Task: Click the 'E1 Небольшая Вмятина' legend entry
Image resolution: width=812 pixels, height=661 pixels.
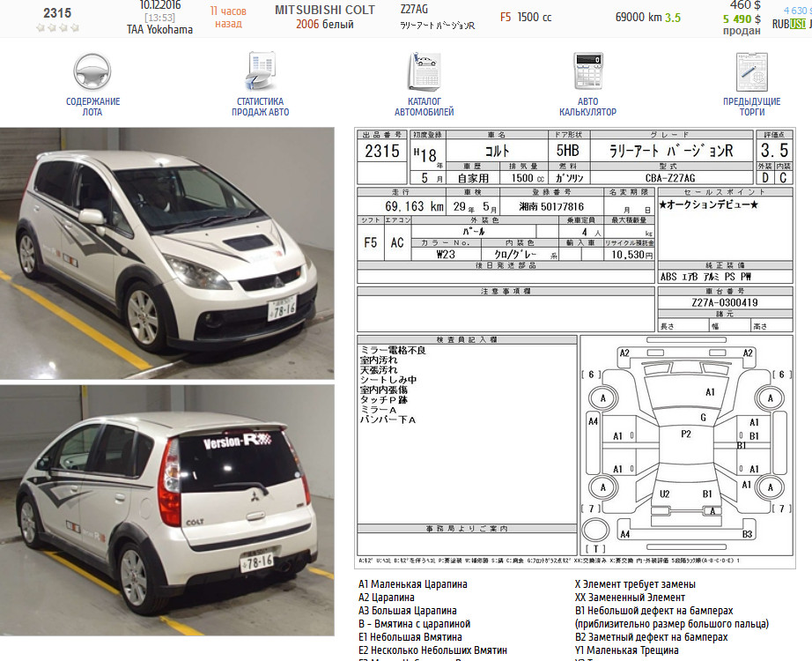Action: (x=410, y=637)
